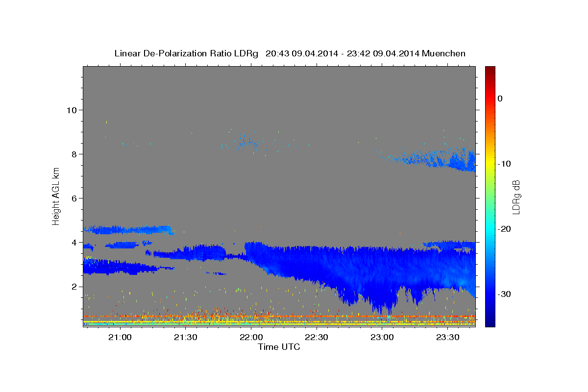Viewport: 588px width, 392px height.
Task: Click the 22:00 time axis label
Action: (x=251, y=337)
